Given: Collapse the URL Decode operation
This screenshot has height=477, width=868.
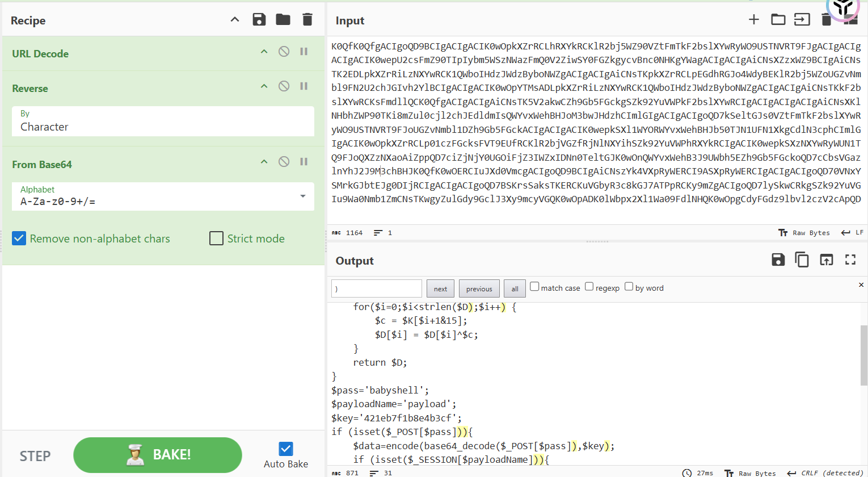Looking at the screenshot, I should pyautogui.click(x=264, y=52).
